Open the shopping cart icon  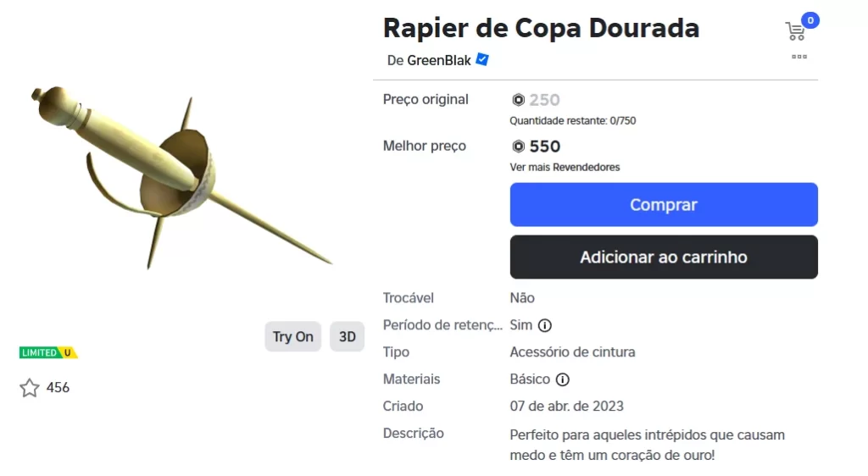795,32
